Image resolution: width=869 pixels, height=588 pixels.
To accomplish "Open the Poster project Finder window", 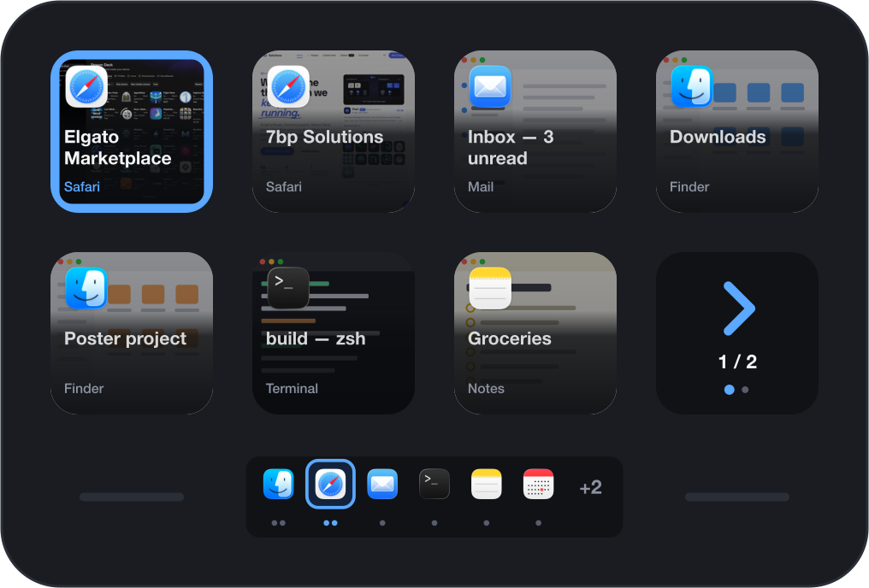I will point(132,332).
